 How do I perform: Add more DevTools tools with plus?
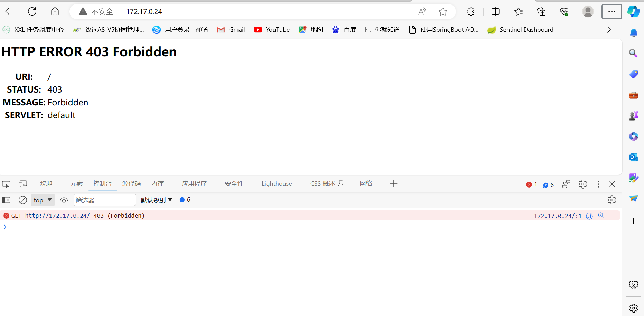[394, 184]
